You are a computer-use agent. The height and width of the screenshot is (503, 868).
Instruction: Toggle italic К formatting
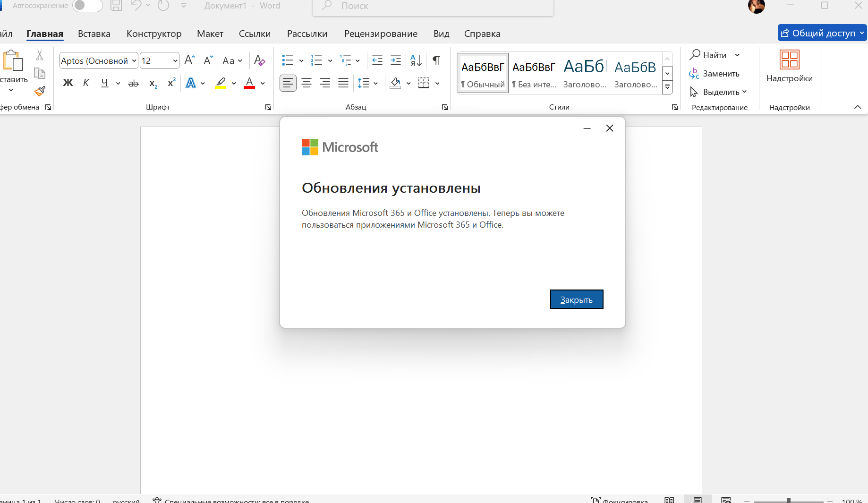[86, 83]
